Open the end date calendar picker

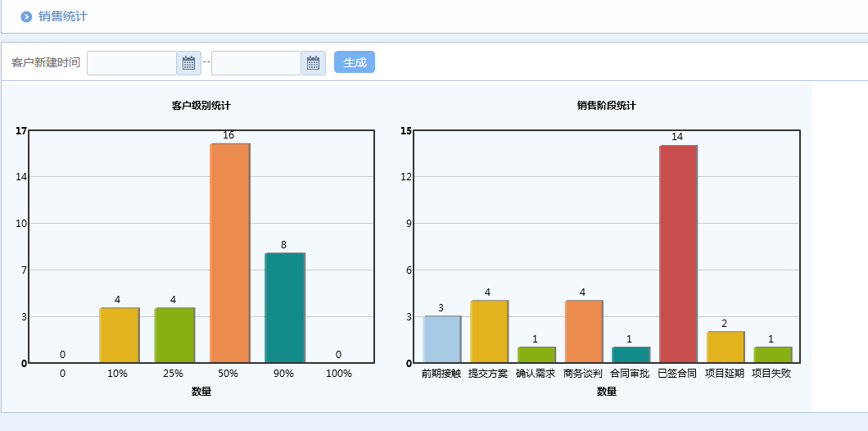click(313, 63)
